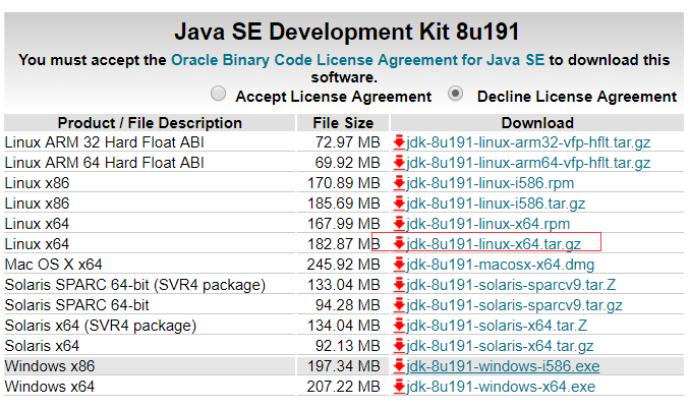Download jdk-8u191-windows-i586.exe installer
The width and height of the screenshot is (692, 409).
(503, 366)
